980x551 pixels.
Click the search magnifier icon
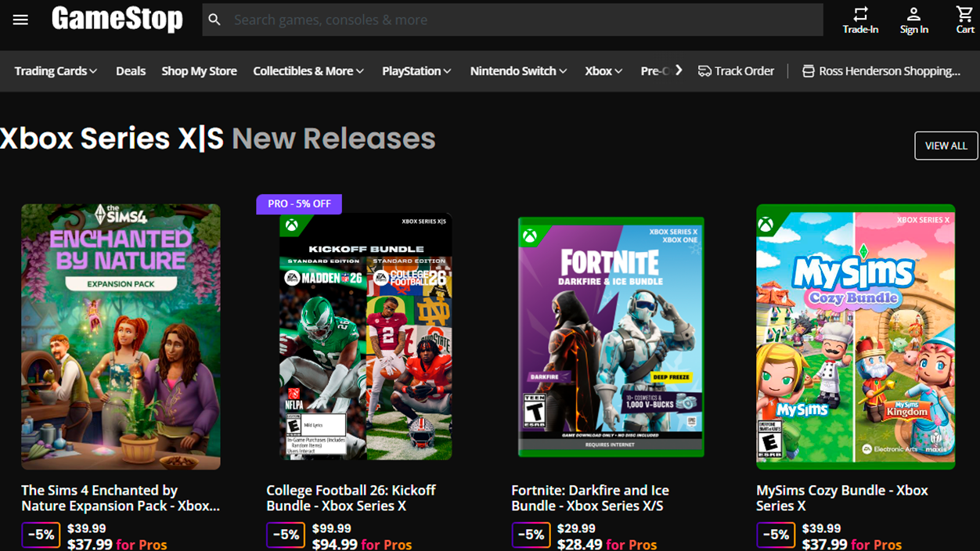(x=215, y=19)
